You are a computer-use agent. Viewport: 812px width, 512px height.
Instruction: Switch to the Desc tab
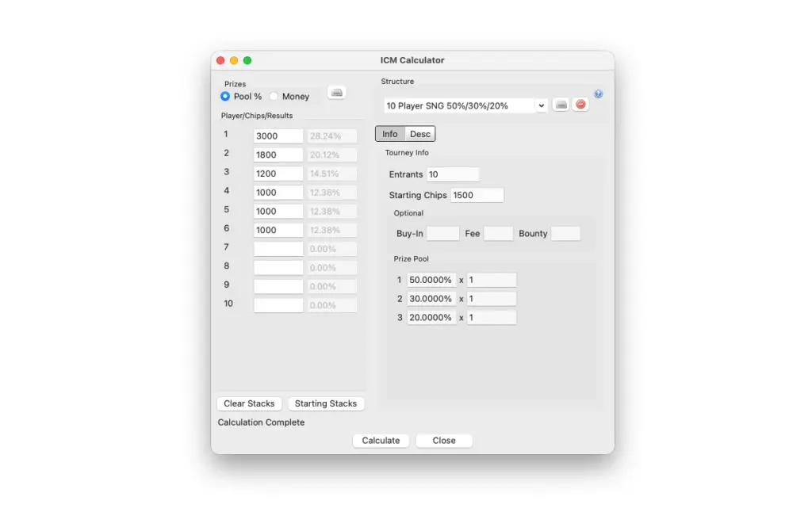420,134
